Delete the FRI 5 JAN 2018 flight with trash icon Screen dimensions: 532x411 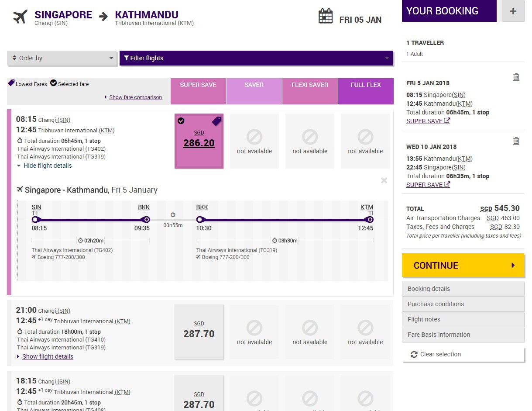click(x=516, y=77)
